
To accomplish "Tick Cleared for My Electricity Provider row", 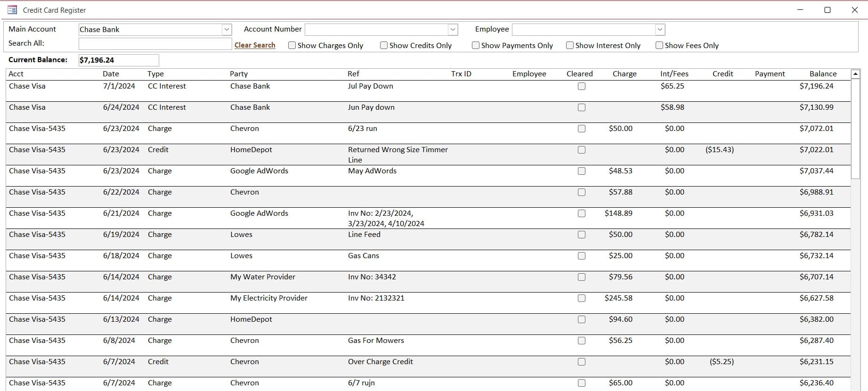I will (x=582, y=298).
